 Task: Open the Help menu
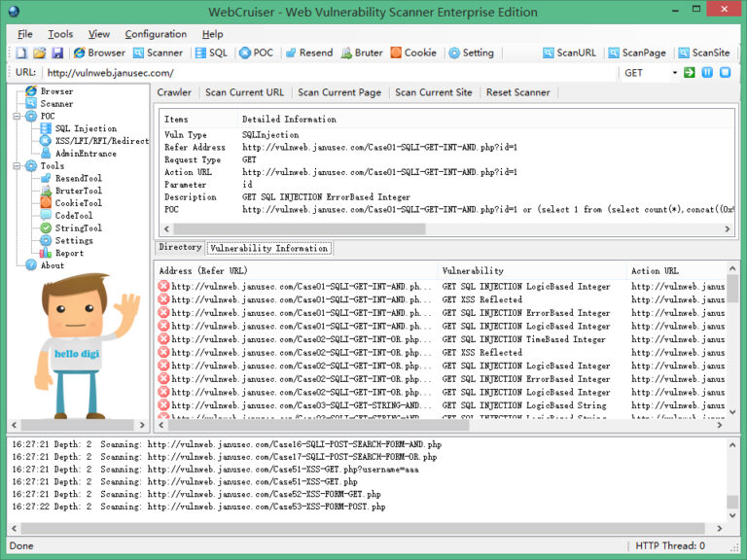coord(212,34)
